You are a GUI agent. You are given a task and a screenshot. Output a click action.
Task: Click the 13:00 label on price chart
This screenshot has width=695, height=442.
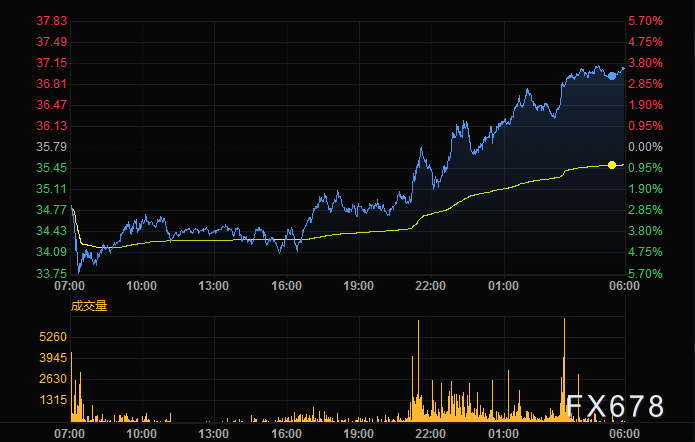point(214,286)
